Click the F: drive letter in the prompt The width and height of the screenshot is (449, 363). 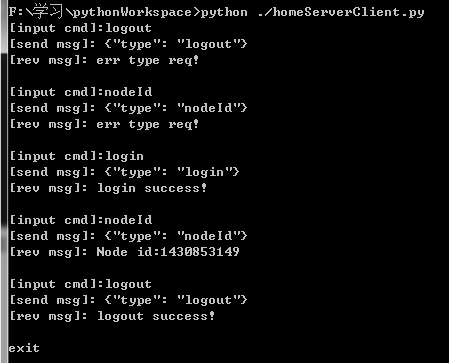tap(17, 12)
